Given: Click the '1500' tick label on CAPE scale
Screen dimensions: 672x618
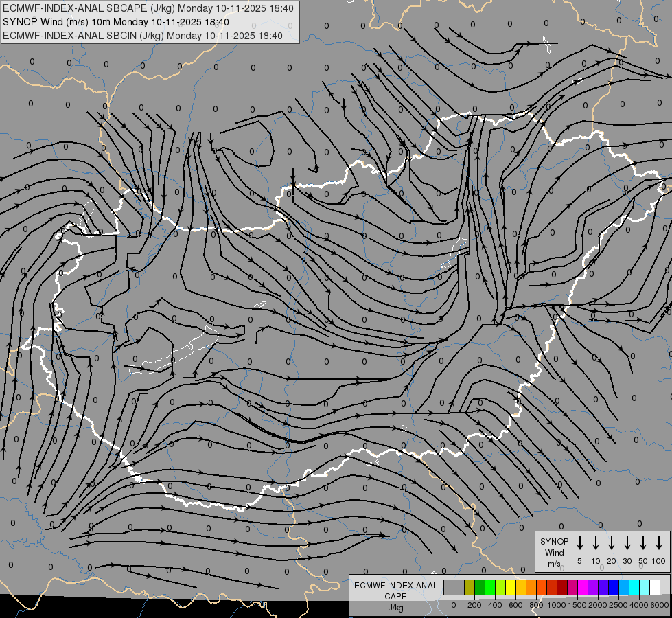Looking at the screenshot, I should (577, 605).
